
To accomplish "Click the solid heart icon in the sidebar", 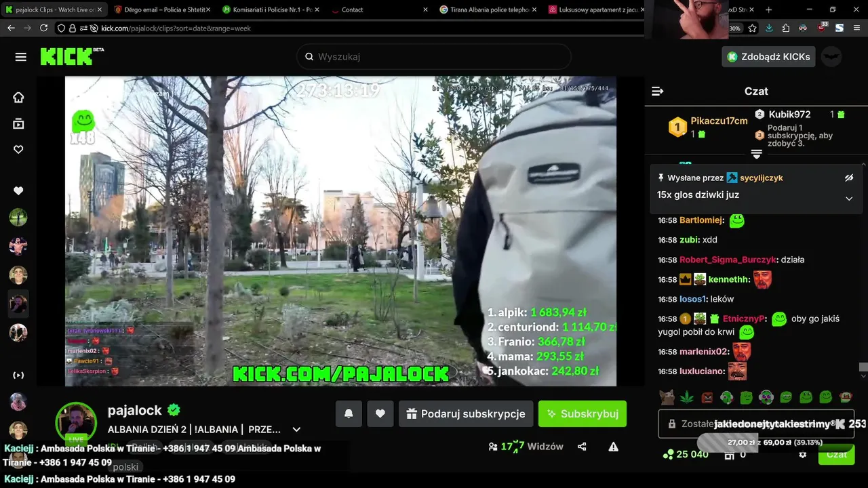I will [18, 191].
